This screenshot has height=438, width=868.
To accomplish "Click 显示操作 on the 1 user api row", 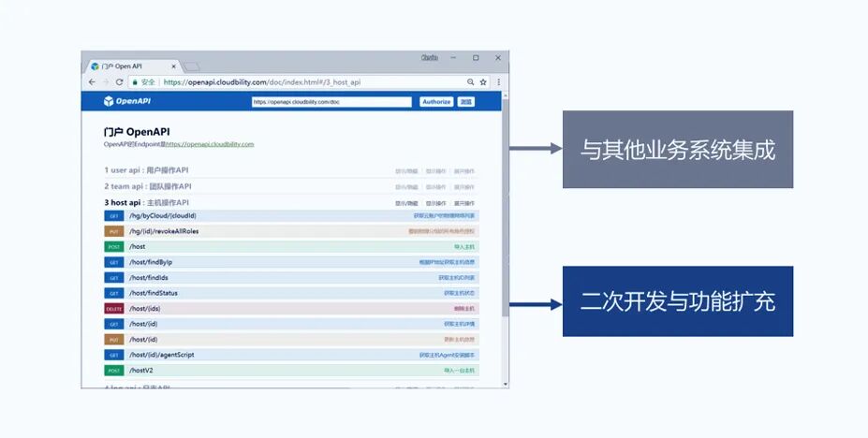I will (x=435, y=171).
